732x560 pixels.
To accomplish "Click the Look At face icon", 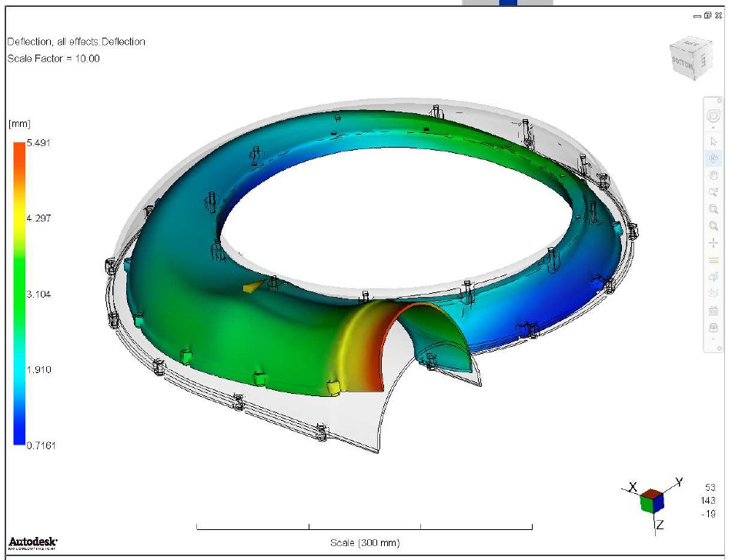I will pos(713,277).
